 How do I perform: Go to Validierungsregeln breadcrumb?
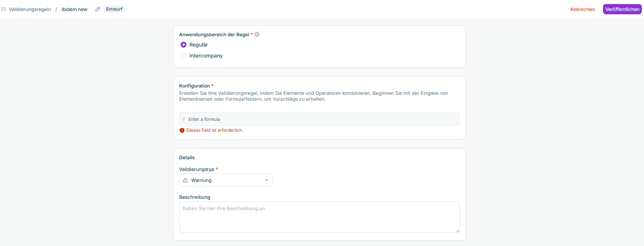[30, 9]
